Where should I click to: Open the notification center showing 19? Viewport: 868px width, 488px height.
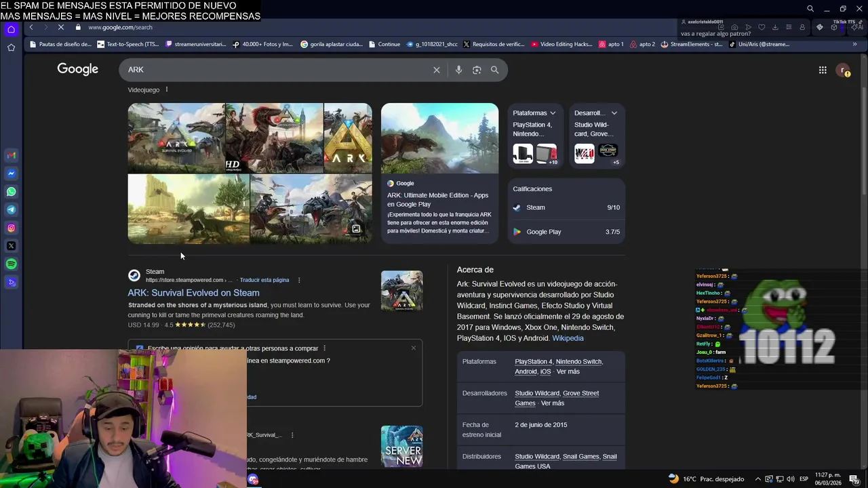[854, 479]
